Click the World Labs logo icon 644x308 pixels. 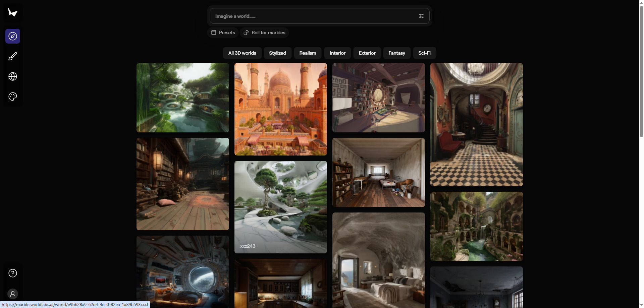12,12
